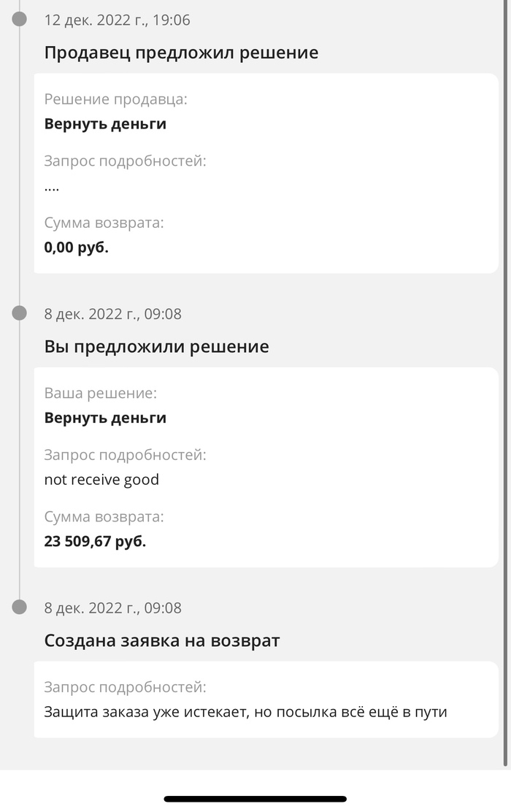
Task: Tap the '23 509,67 руб.' refund amount
Action: click(x=95, y=541)
